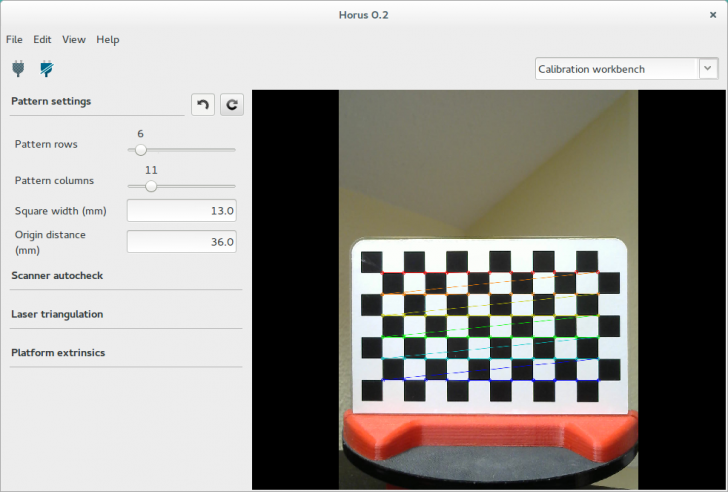The height and width of the screenshot is (492, 728).
Task: Click the Pattern columns value 11
Action: pos(151,170)
